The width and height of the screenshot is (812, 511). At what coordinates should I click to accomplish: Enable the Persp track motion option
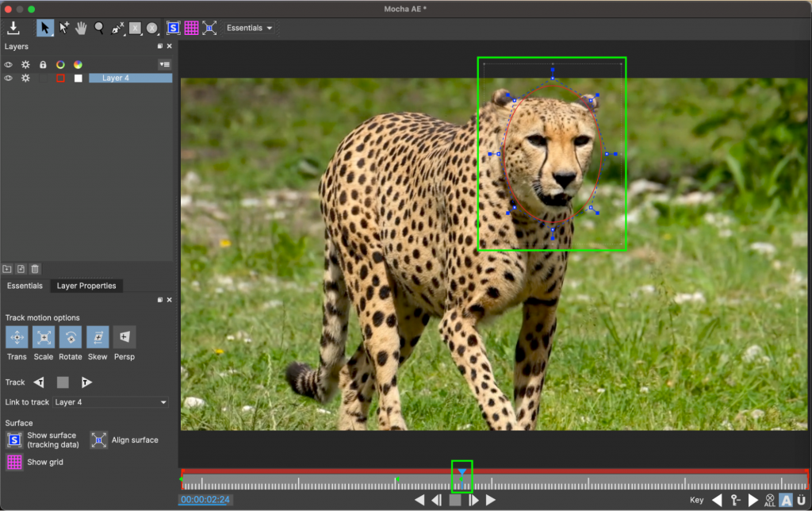(x=124, y=336)
